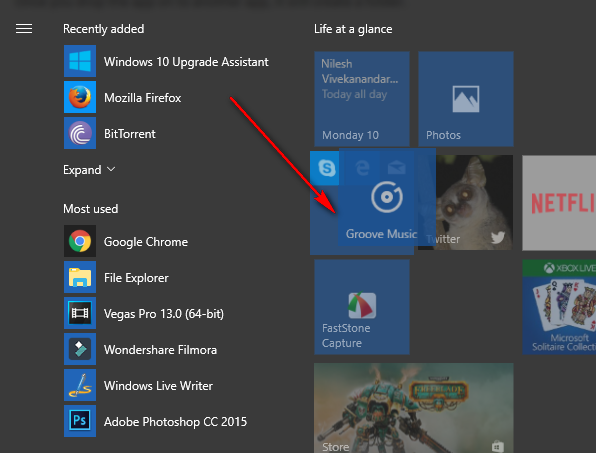The width and height of the screenshot is (596, 453).
Task: Click the Most used heading
Action: tap(90, 209)
